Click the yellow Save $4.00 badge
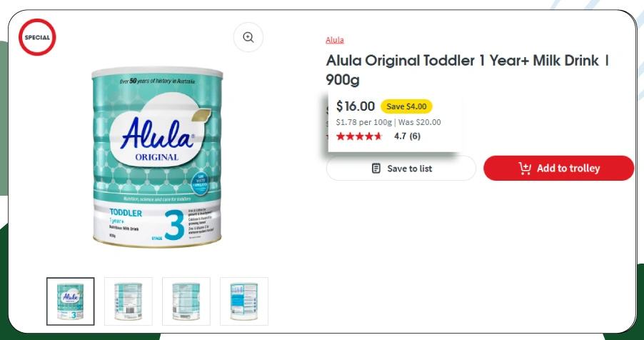Image resolution: width=644 pixels, height=340 pixels. point(406,106)
